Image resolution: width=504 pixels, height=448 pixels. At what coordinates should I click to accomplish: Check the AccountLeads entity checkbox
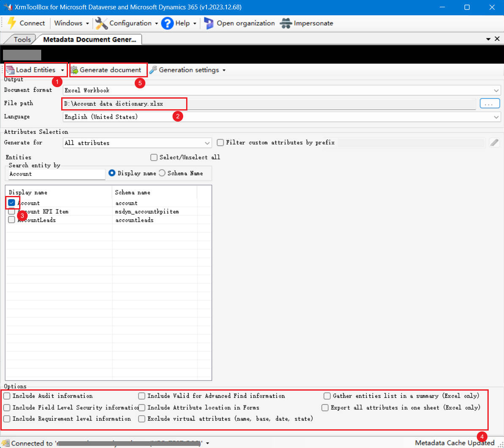11,220
